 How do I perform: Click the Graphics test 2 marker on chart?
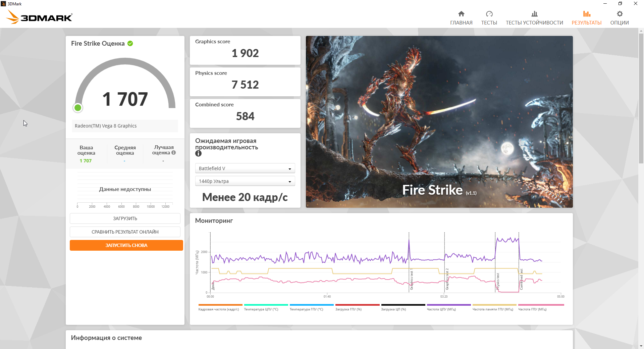coord(447,279)
